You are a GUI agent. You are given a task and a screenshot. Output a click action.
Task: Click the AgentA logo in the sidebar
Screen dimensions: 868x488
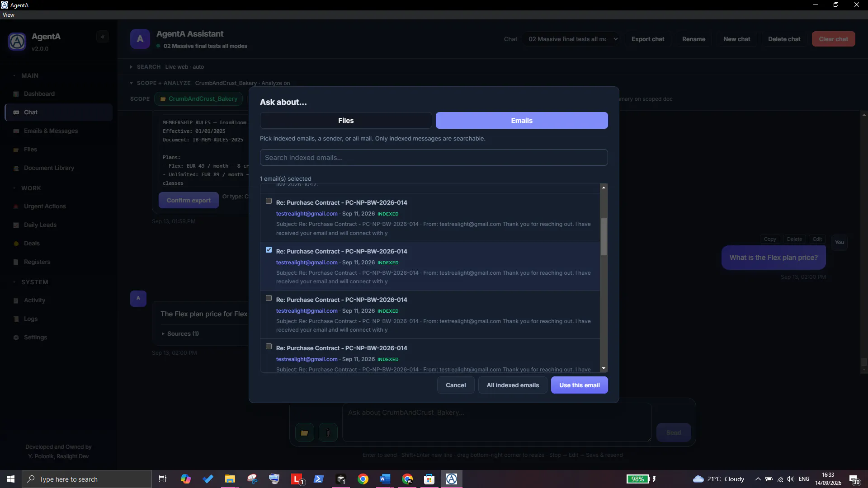pos(17,42)
